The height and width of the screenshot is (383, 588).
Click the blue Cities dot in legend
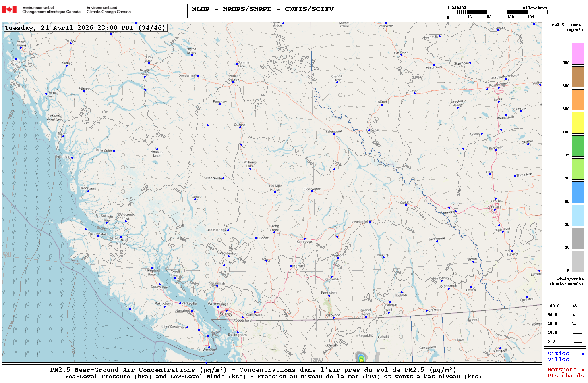582,354
